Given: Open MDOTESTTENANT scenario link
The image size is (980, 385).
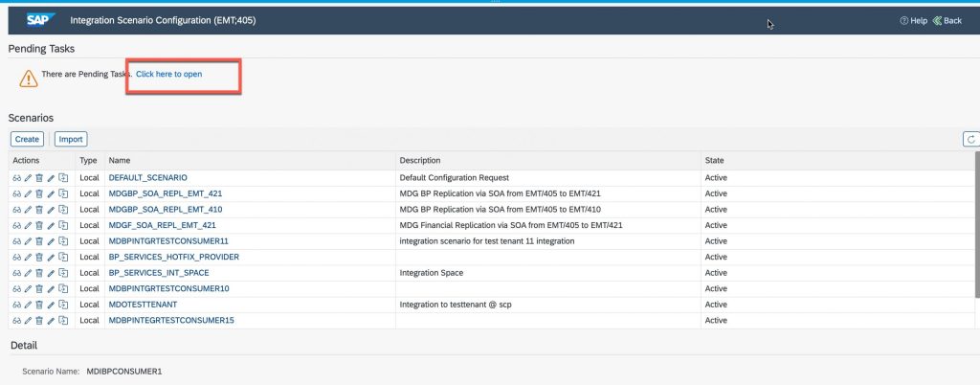Looking at the screenshot, I should [144, 305].
